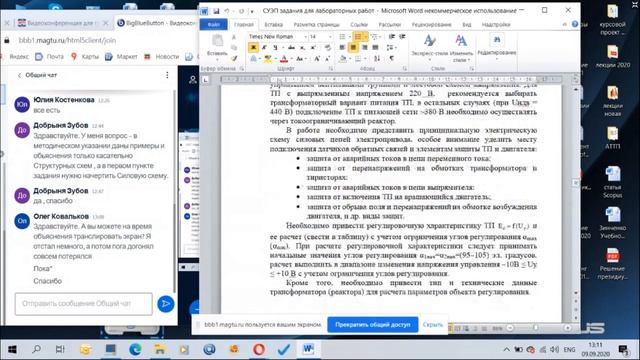The height and width of the screenshot is (360, 640).
Task: Toggle justify alignment button
Action: pyautogui.click(x=376, y=47)
